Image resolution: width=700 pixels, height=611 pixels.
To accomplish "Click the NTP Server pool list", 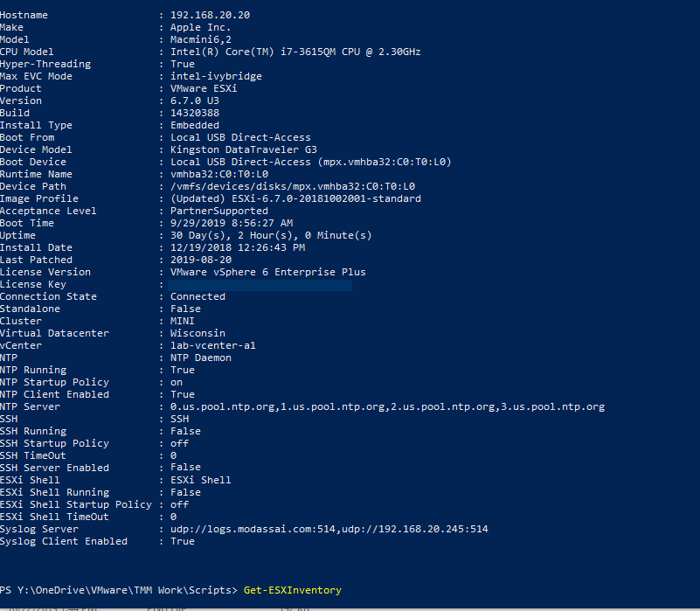I will coord(387,406).
